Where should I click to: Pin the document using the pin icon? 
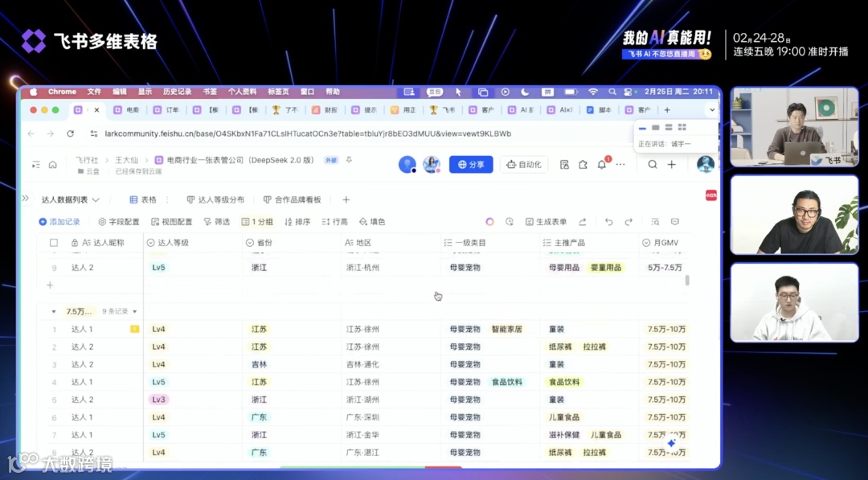[x=349, y=160]
